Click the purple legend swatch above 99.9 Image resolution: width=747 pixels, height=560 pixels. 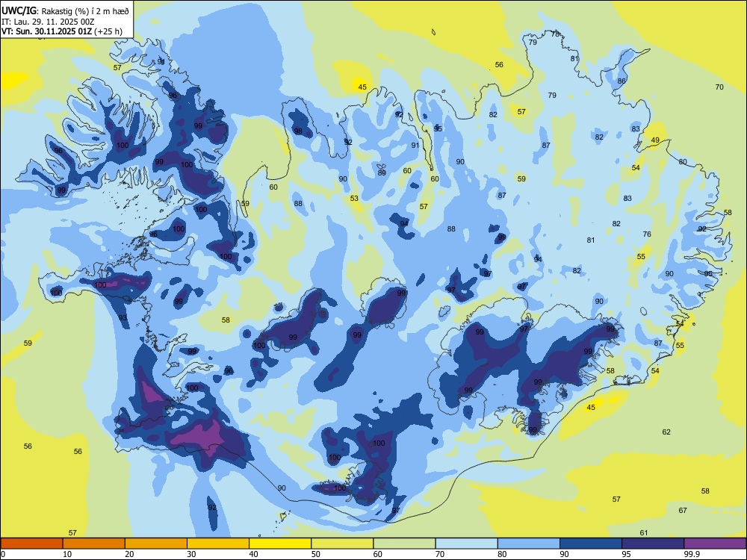(715, 544)
